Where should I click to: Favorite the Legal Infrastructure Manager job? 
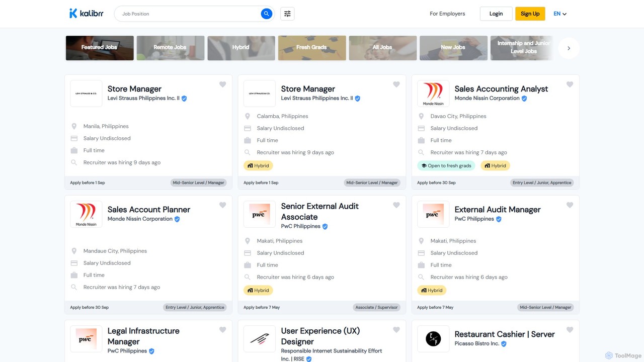[223, 330]
